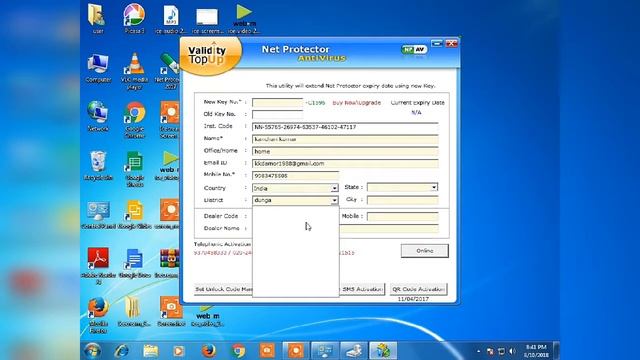Open the user folder on the desktop
This screenshot has height=360, width=640.
(97, 18)
